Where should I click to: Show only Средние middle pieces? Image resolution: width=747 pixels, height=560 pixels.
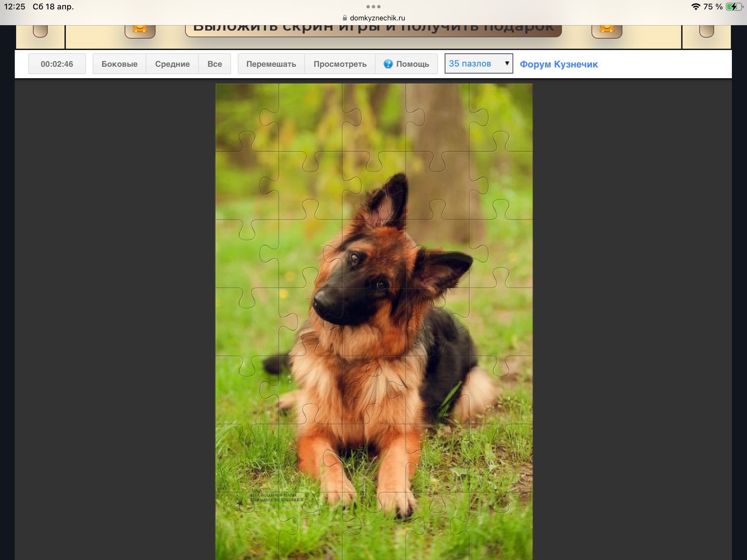(172, 64)
